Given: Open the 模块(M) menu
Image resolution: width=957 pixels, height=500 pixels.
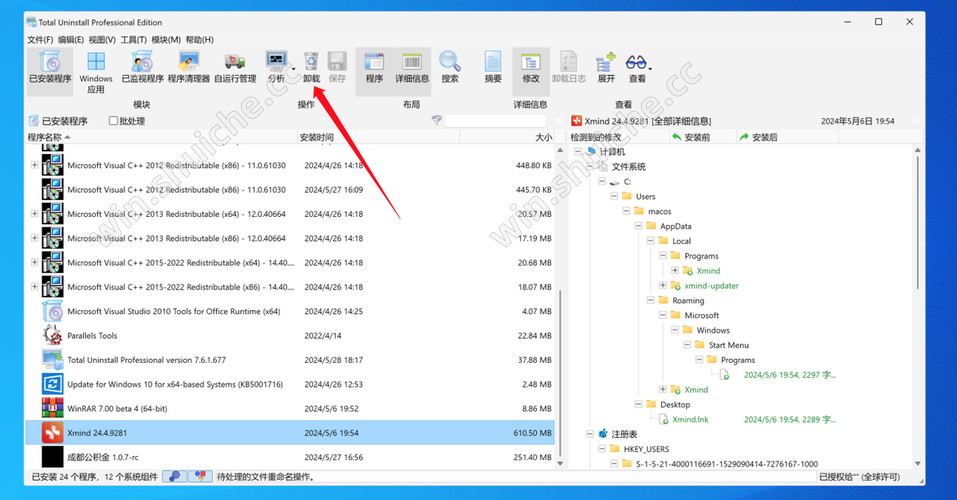Looking at the screenshot, I should pyautogui.click(x=166, y=40).
